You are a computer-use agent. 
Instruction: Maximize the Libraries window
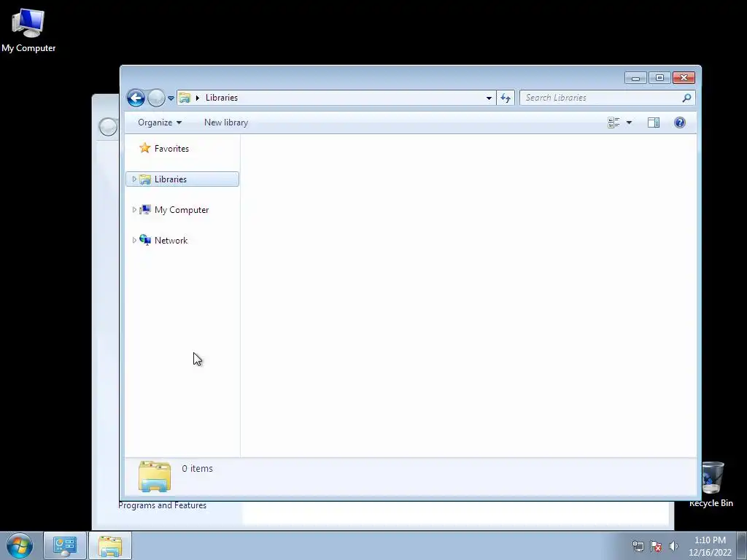click(659, 77)
